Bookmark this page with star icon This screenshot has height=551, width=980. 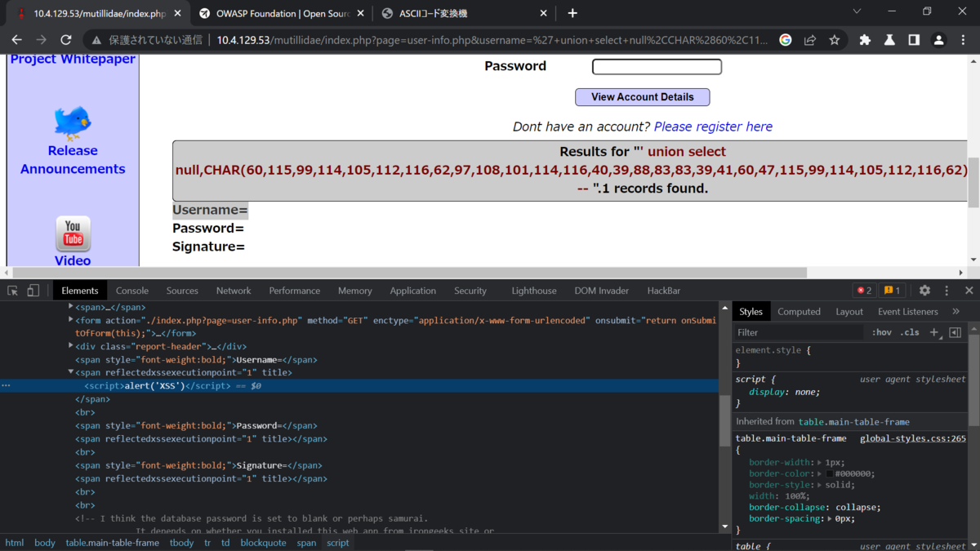click(x=835, y=39)
